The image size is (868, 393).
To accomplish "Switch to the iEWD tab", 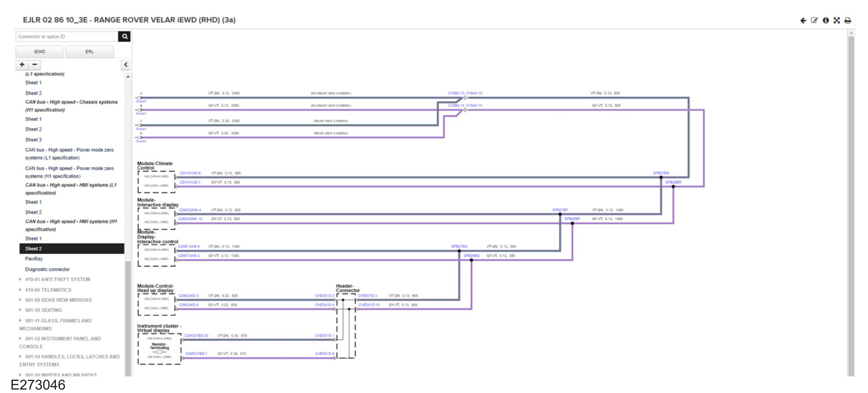I will coord(39,52).
